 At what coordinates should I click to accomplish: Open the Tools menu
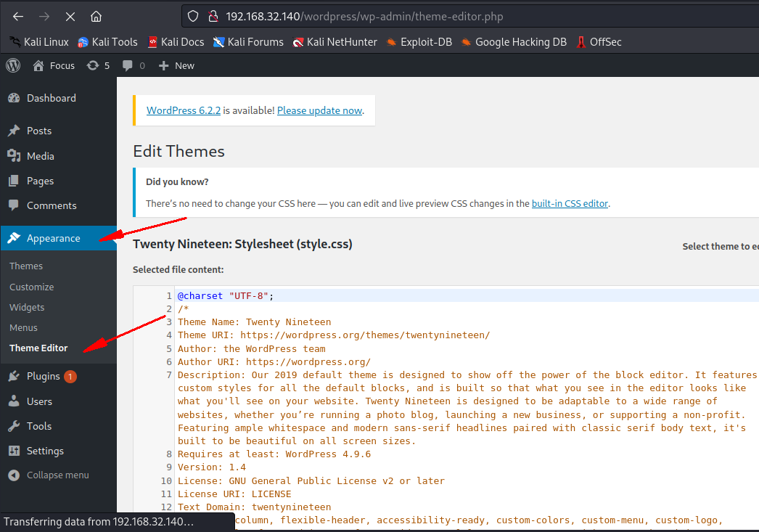click(x=58, y=426)
